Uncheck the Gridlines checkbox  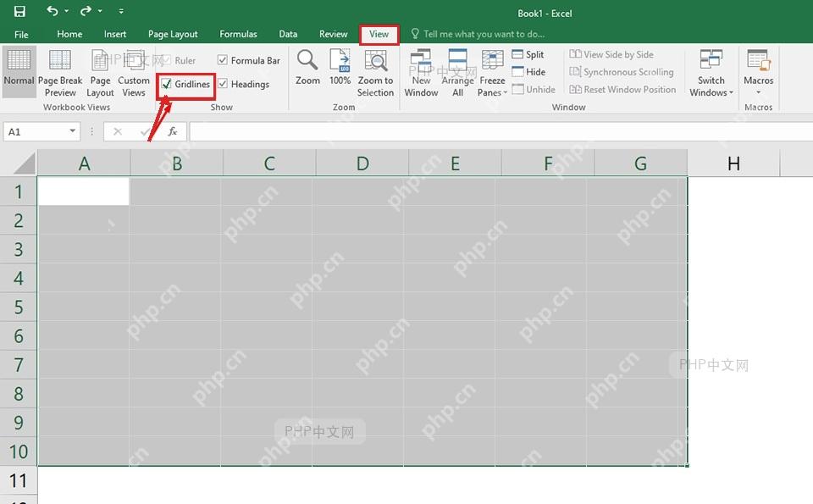(x=167, y=84)
